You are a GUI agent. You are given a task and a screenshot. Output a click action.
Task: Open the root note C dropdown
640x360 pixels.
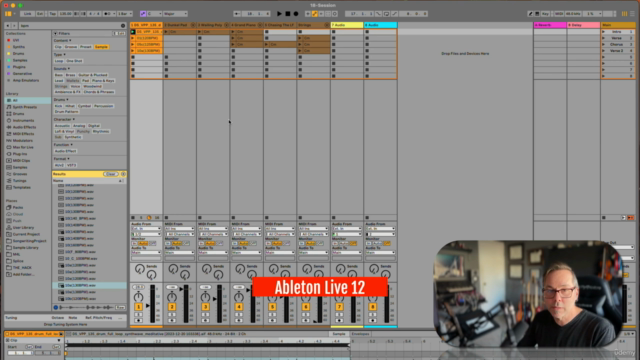click(x=154, y=13)
